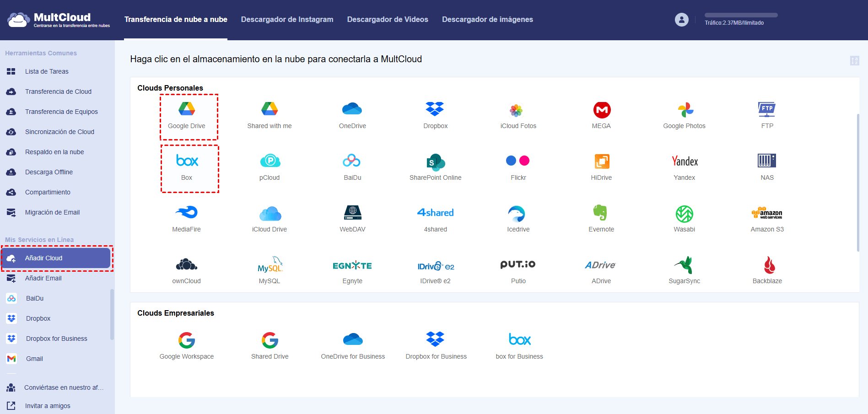Toggle the view icon at top right of panel
Viewport: 868px width, 414px height.
[x=854, y=60]
